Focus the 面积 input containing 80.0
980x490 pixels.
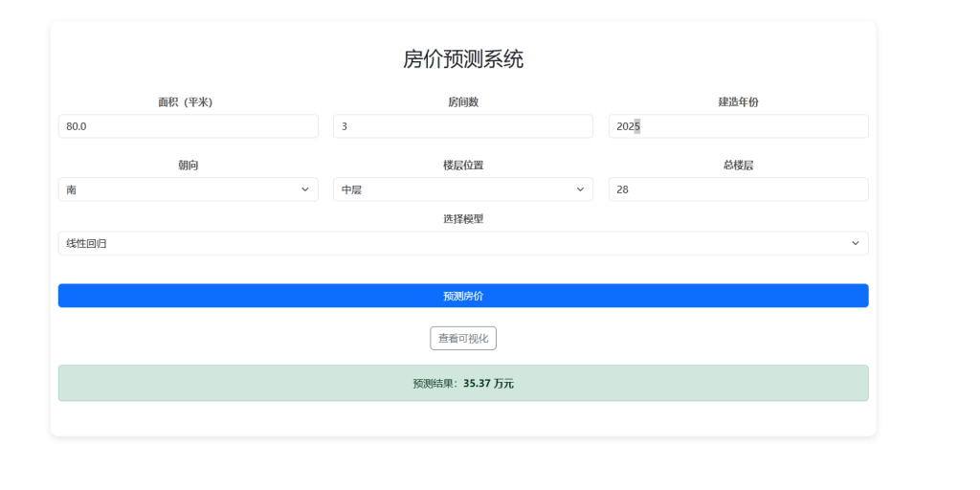[x=188, y=126]
